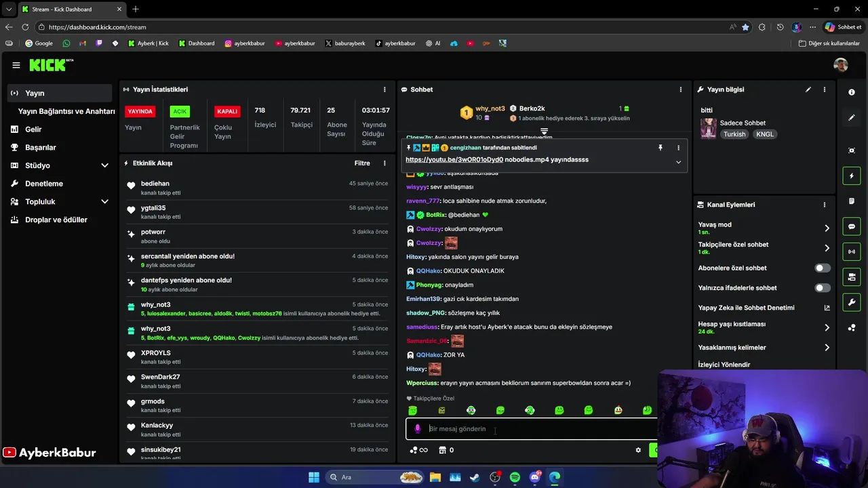Click the KAPALI multistream badge
Viewport: 868px width, 488px height.
pos(227,111)
